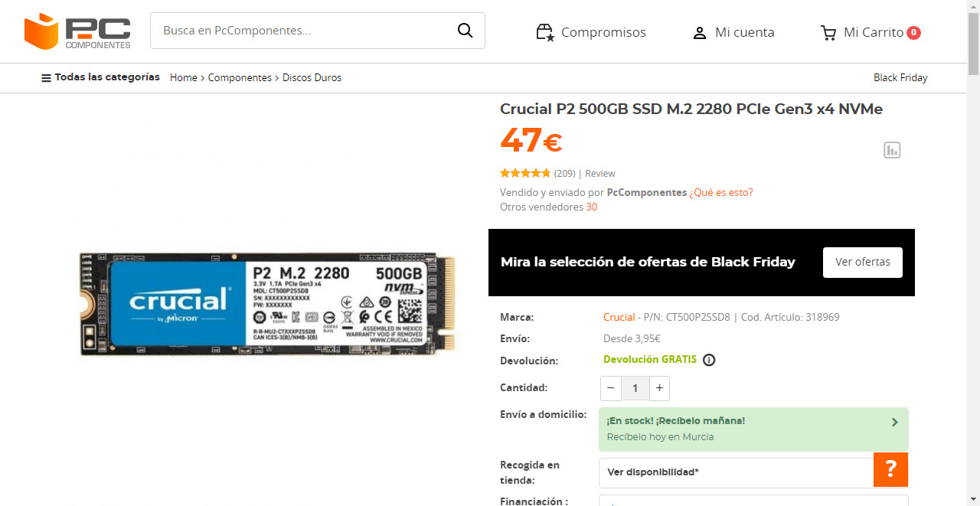Increase quantity with the plus button
980x506 pixels.
(x=659, y=388)
